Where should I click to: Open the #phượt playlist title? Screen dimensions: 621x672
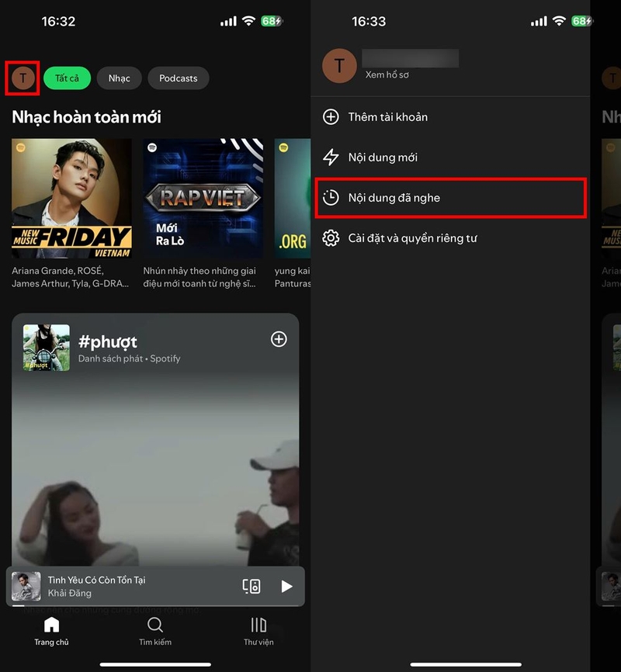(108, 341)
